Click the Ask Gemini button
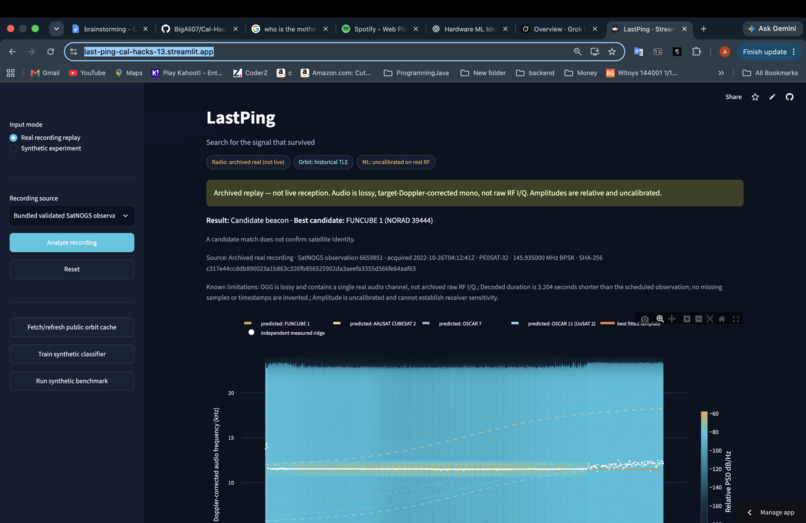This screenshot has width=806, height=523. coord(772,29)
